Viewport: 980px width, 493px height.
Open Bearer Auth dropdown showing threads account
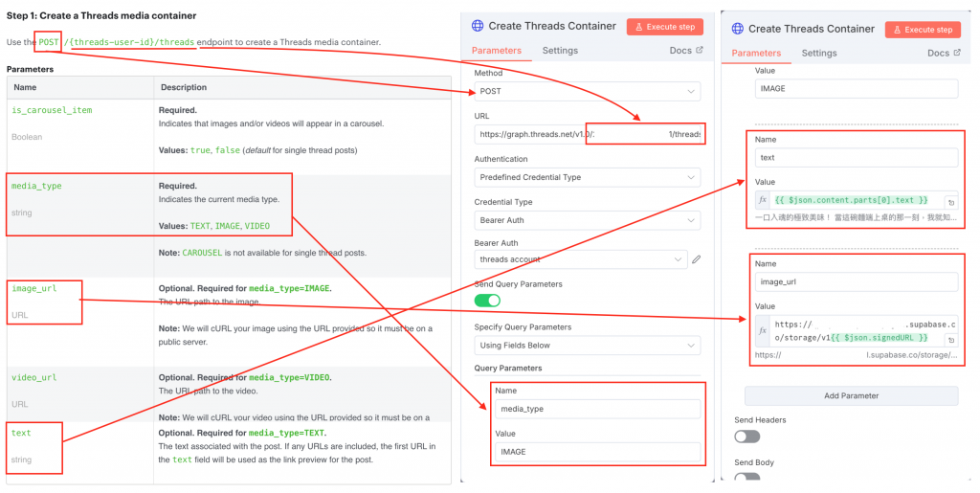(581, 259)
